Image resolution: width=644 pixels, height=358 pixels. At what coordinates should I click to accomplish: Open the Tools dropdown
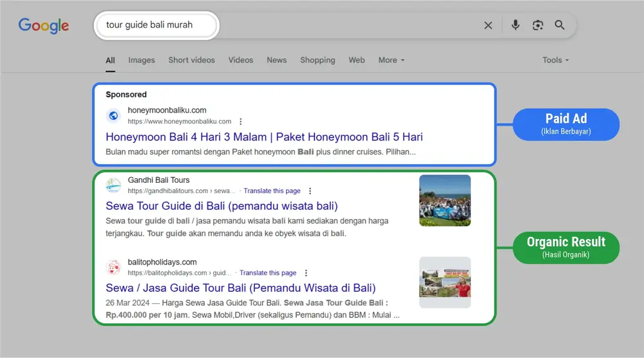pyautogui.click(x=555, y=61)
